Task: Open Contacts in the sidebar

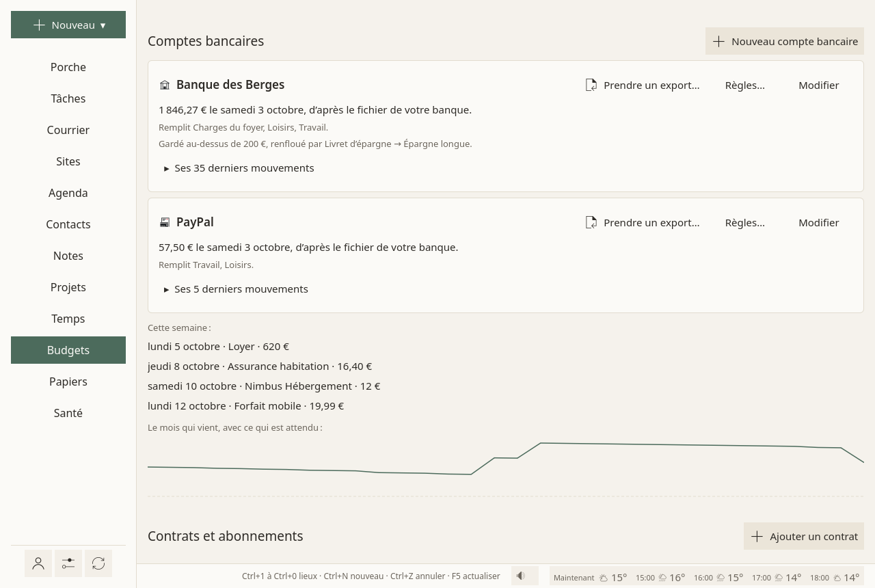Action: tap(68, 224)
